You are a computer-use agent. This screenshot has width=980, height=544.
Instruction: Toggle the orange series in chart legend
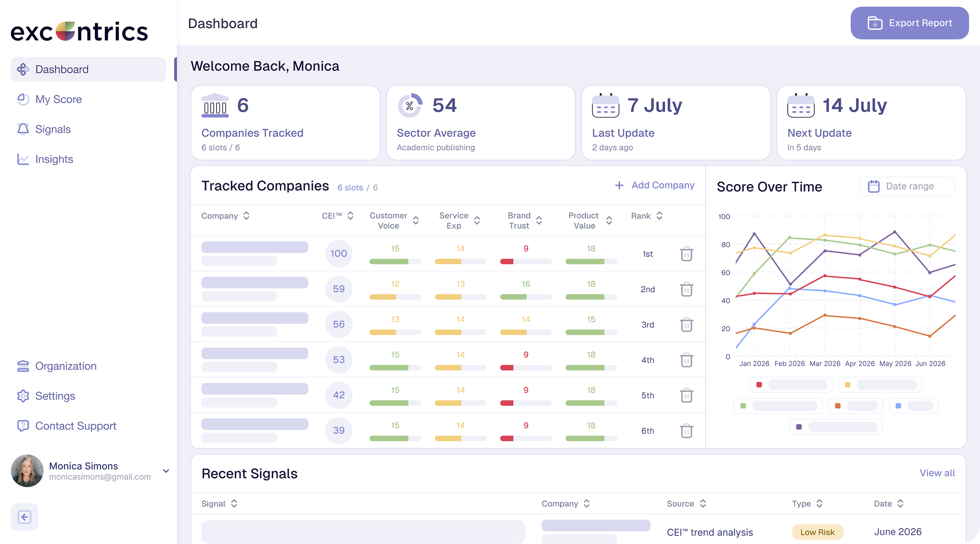pyautogui.click(x=855, y=405)
